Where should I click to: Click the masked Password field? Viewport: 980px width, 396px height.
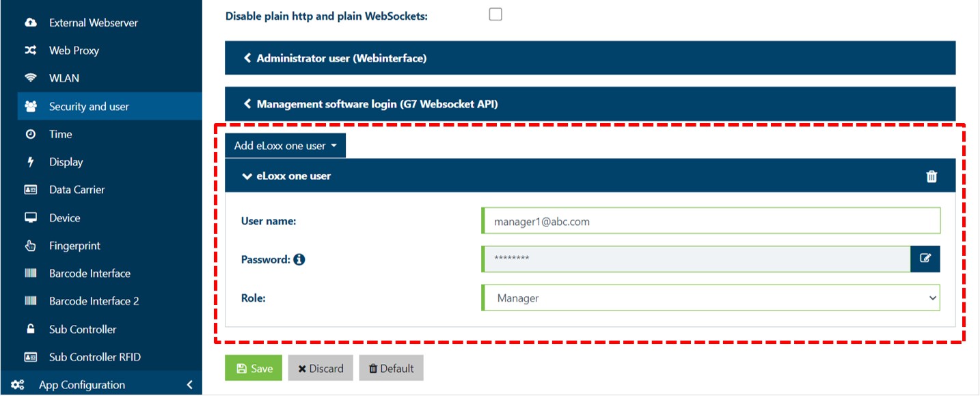[696, 259]
